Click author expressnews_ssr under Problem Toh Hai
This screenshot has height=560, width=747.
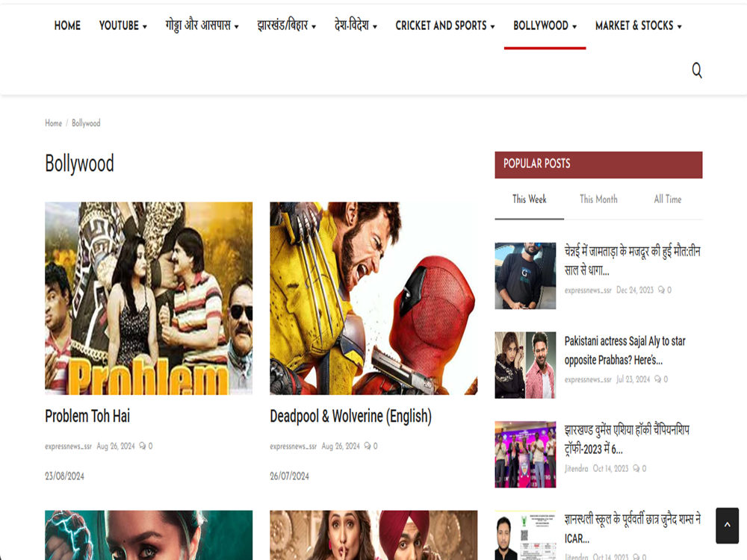[68, 447]
